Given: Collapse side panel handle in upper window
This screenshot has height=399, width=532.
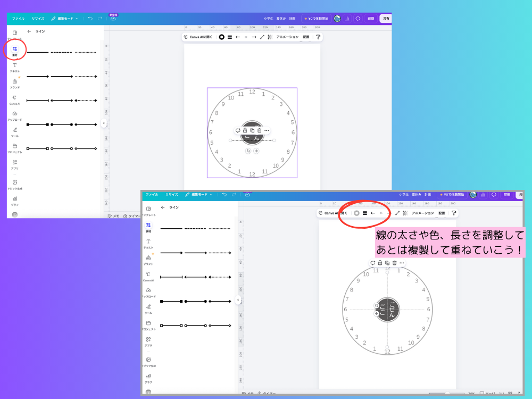Looking at the screenshot, I should (104, 123).
